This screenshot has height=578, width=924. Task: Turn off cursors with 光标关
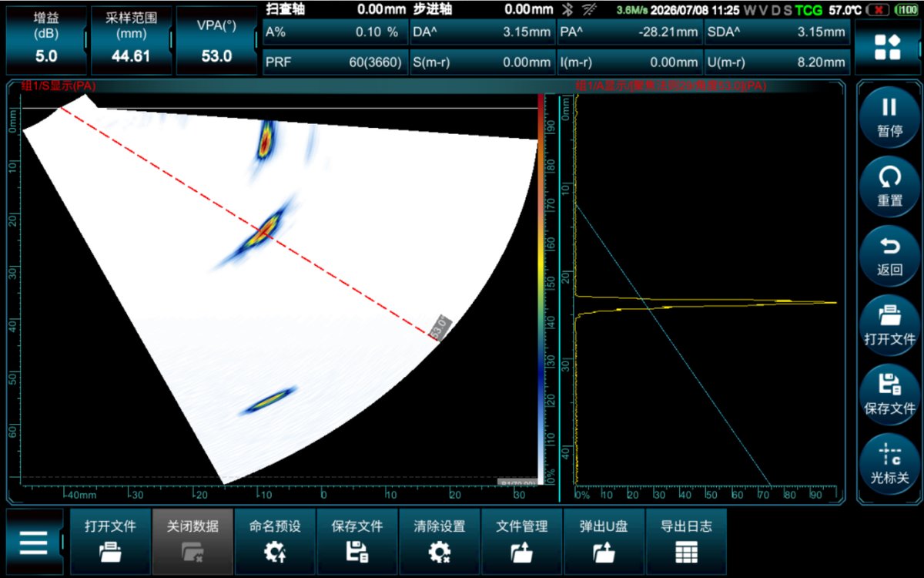click(889, 465)
